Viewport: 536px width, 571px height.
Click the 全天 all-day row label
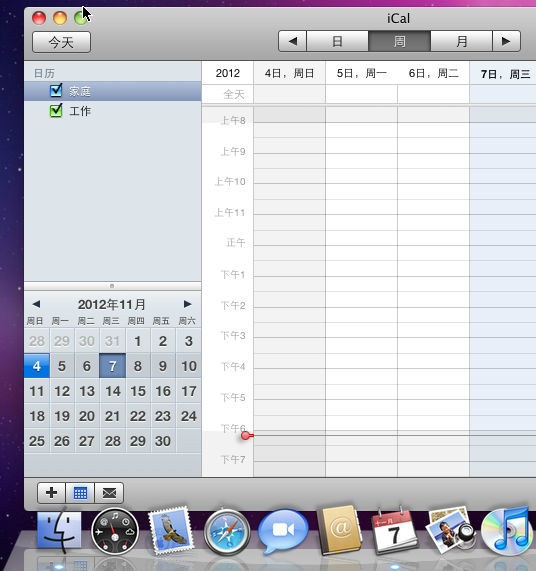pos(234,94)
